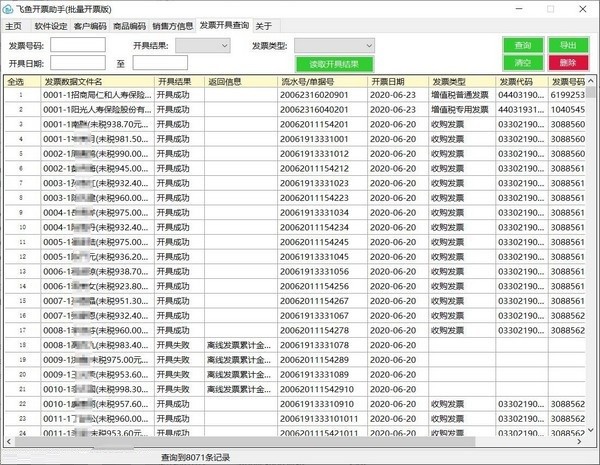Click the 开票日期 column header
600x465 pixels.
point(398,82)
